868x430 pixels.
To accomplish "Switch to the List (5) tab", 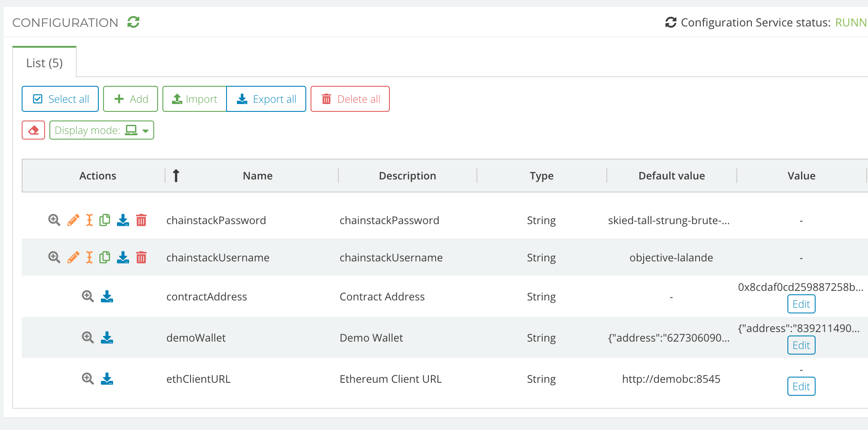I will (44, 62).
